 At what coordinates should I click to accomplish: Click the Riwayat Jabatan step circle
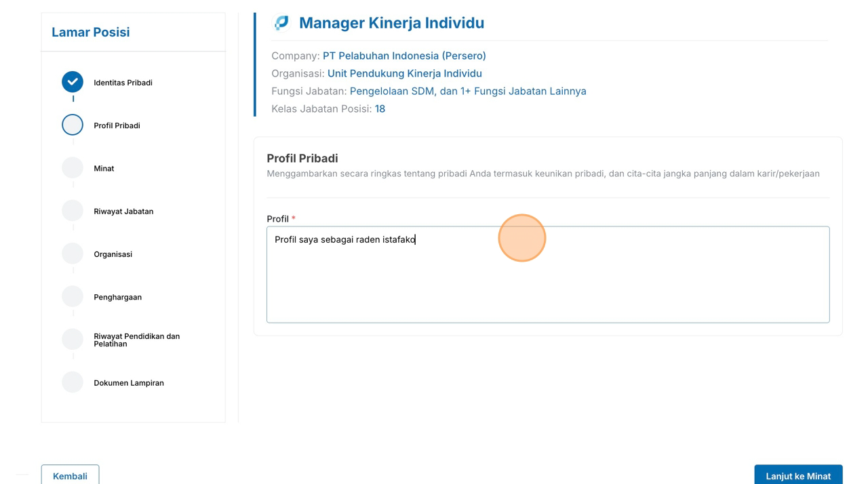(73, 211)
